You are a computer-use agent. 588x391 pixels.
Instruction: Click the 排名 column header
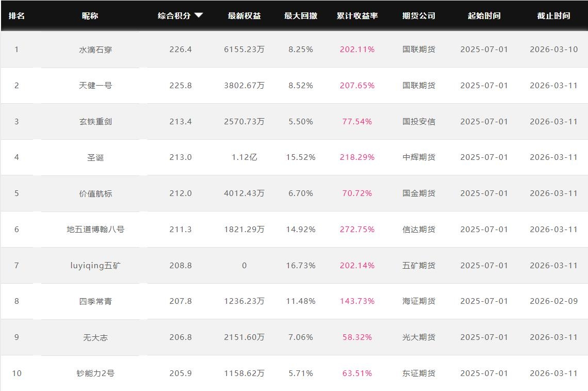[17, 15]
